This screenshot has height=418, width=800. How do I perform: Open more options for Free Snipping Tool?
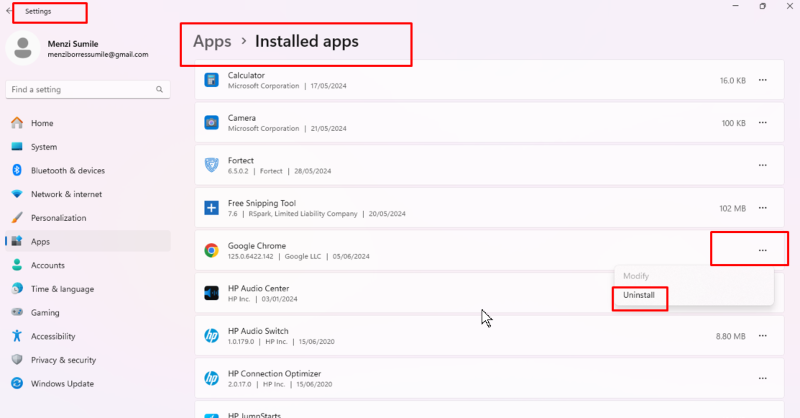pyautogui.click(x=762, y=208)
